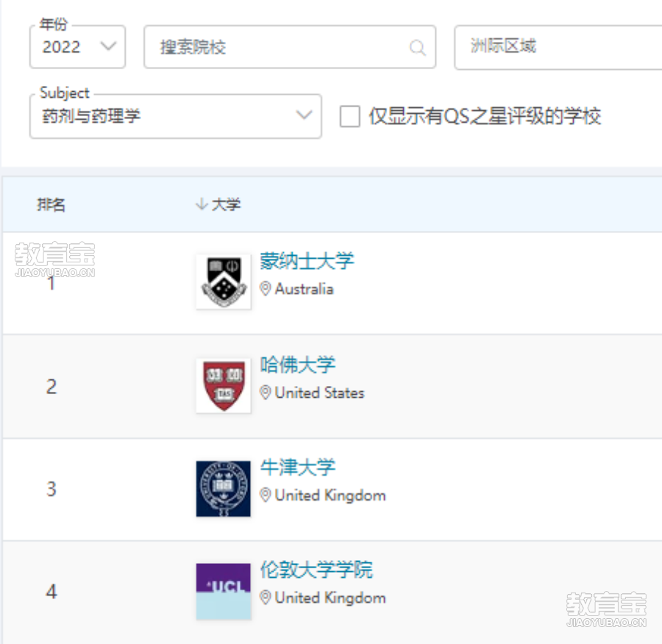
Task: Select rank number 2 cell
Action: coord(51,387)
